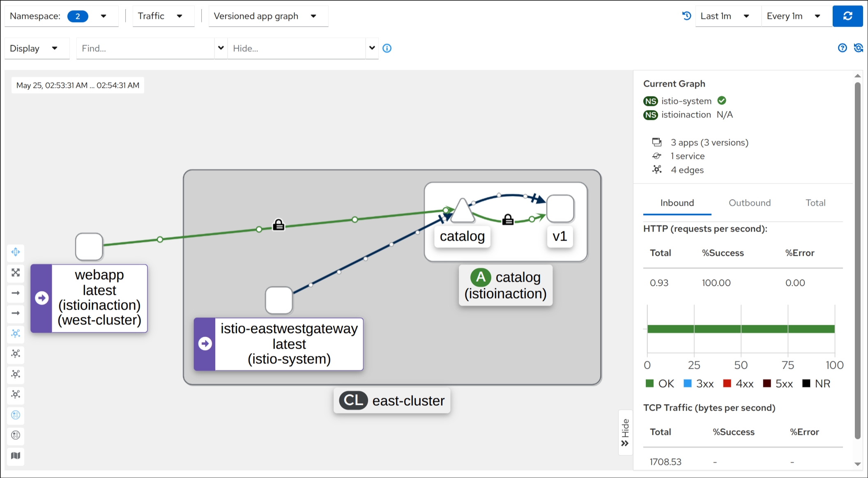Screen dimensions: 868x478
Task: Click the black NR legend swatch
Action: click(x=806, y=384)
